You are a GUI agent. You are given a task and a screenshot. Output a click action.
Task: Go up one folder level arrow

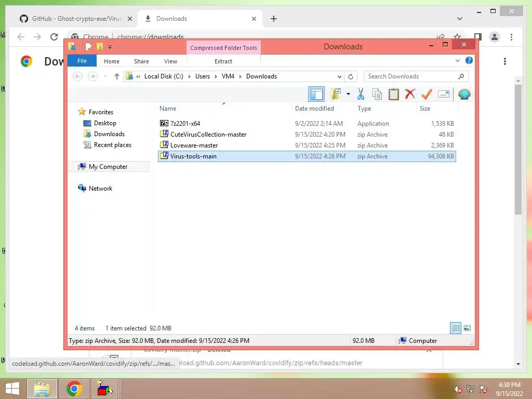[117, 76]
